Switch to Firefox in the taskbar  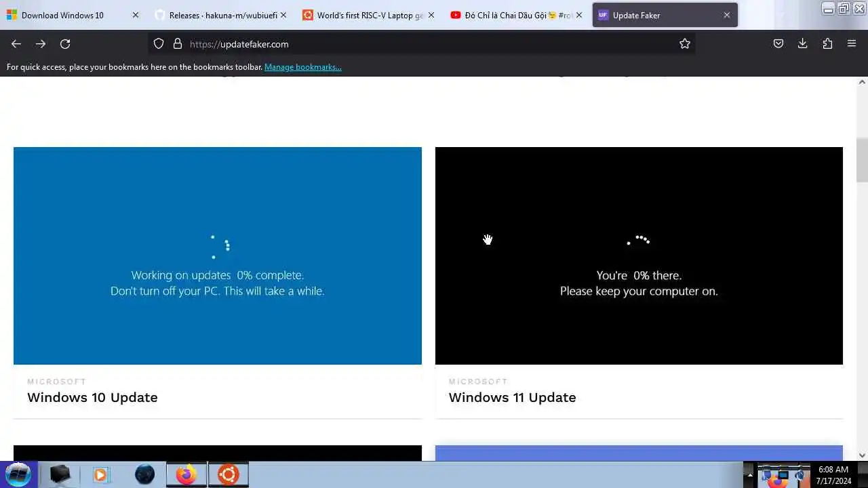tap(186, 474)
